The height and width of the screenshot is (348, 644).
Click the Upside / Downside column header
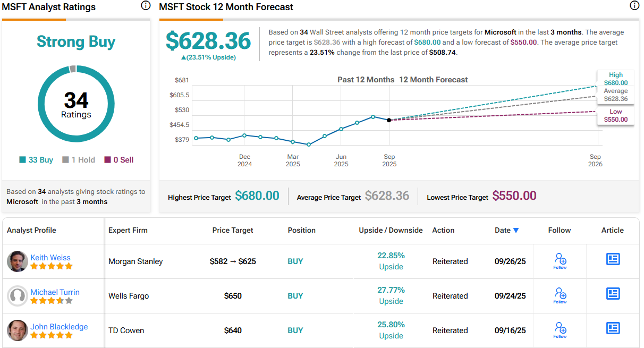[391, 230]
